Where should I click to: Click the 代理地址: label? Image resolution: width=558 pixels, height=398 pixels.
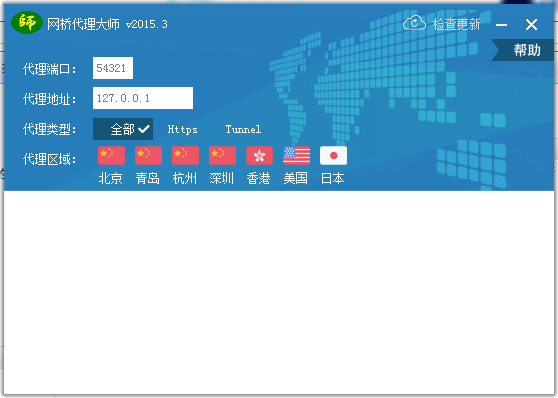pos(49,99)
